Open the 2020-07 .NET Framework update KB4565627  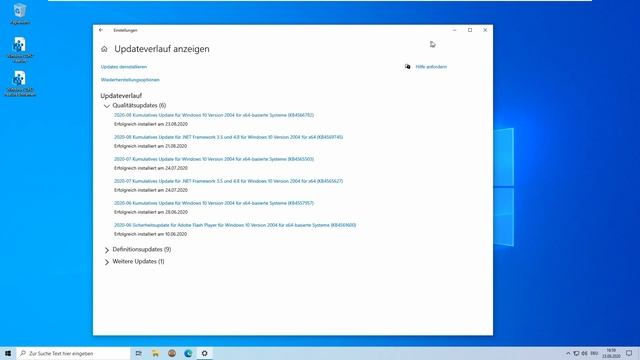(x=229, y=181)
